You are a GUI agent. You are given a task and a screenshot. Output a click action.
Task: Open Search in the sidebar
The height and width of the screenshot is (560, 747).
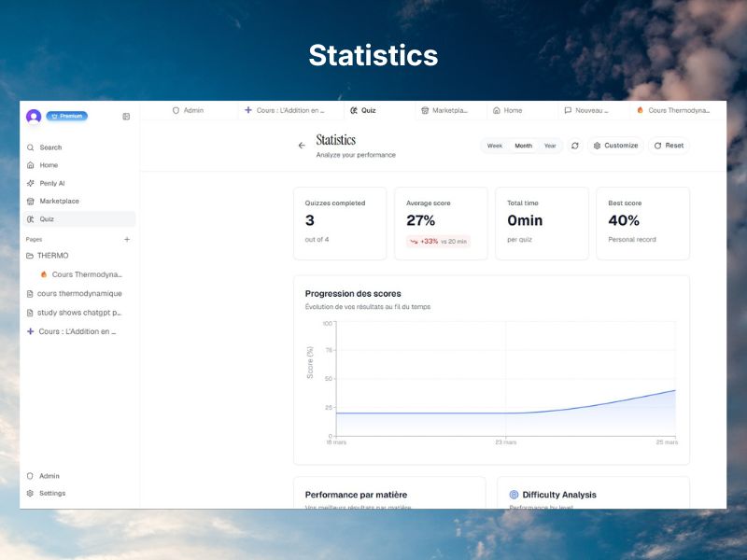[x=50, y=147]
